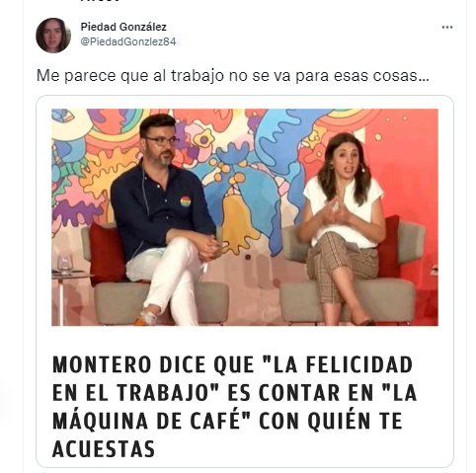
Task: Select the tweet text about 'al trabajo'
Action: click(x=233, y=76)
